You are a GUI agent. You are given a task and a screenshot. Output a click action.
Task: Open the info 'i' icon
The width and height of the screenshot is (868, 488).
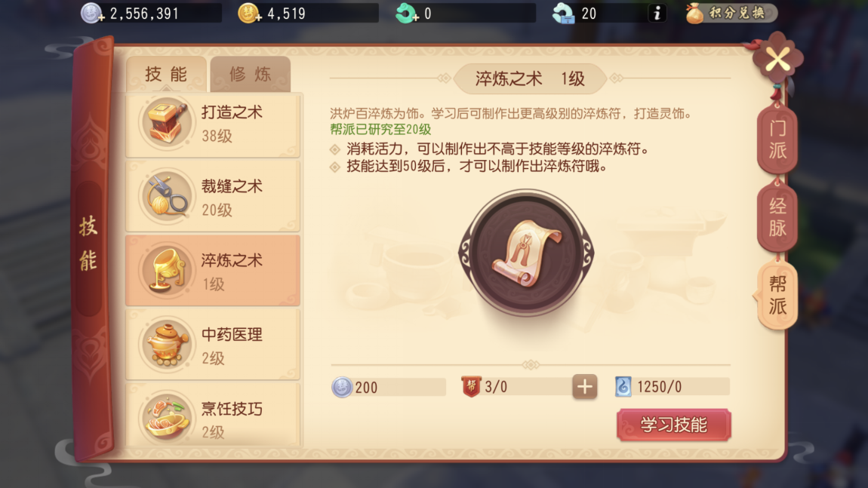pyautogui.click(x=657, y=13)
